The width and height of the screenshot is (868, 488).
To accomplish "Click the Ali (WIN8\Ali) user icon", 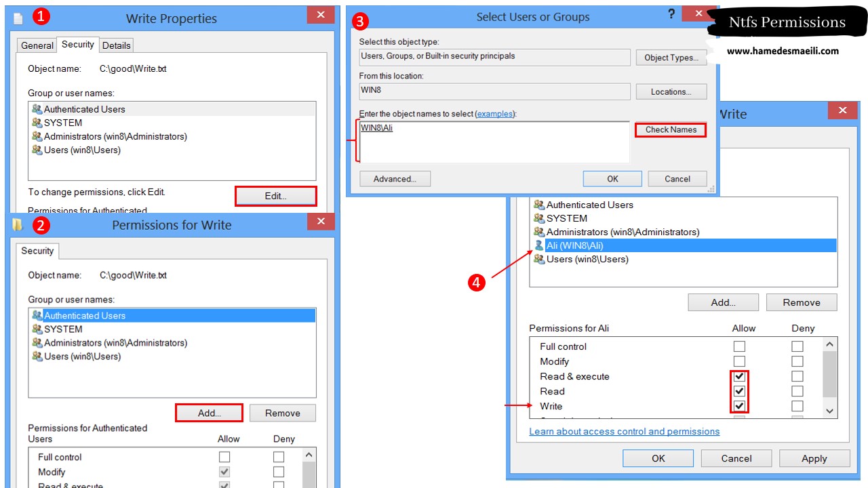I will point(539,245).
